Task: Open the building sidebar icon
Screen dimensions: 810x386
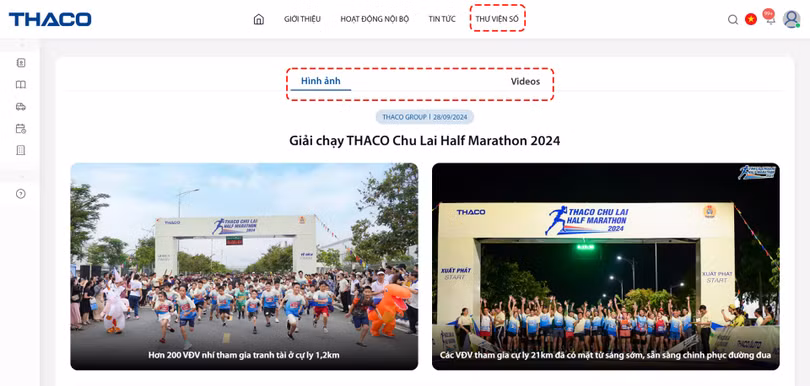Action: pos(21,150)
